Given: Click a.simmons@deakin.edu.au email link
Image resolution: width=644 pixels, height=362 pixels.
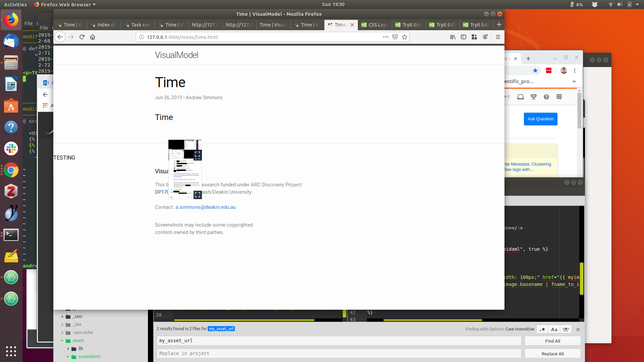Looking at the screenshot, I should coord(205,207).
